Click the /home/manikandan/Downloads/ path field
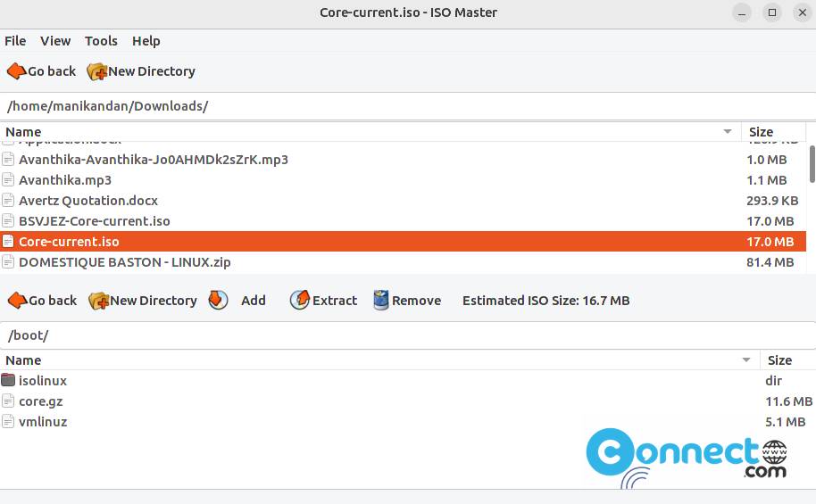The height and width of the screenshot is (504, 816). coord(408,106)
